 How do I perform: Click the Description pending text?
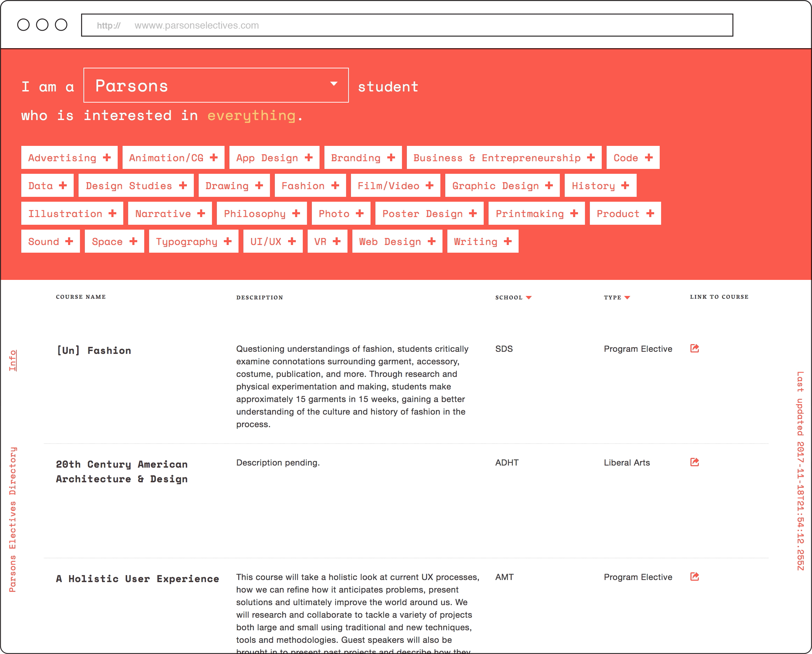pyautogui.click(x=278, y=463)
